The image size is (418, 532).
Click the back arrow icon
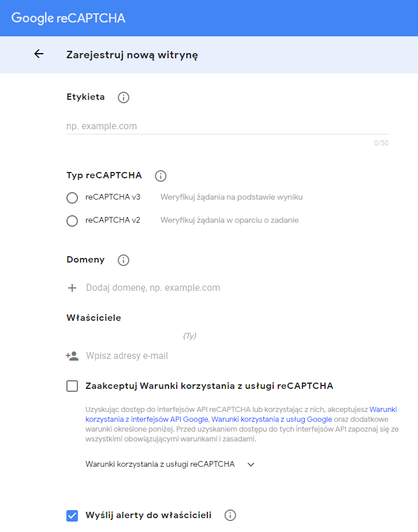39,54
